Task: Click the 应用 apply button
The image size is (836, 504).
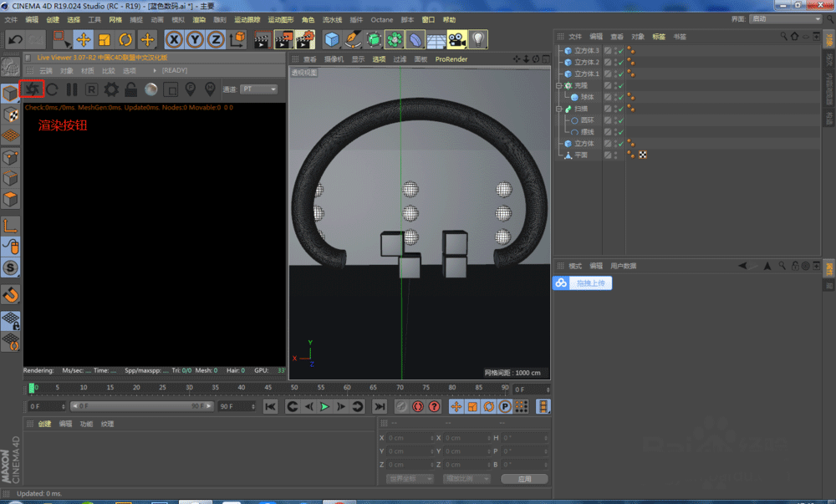Action: (x=524, y=479)
